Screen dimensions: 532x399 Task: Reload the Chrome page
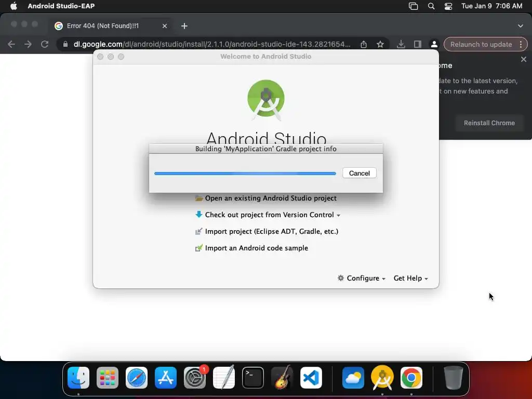(x=45, y=44)
